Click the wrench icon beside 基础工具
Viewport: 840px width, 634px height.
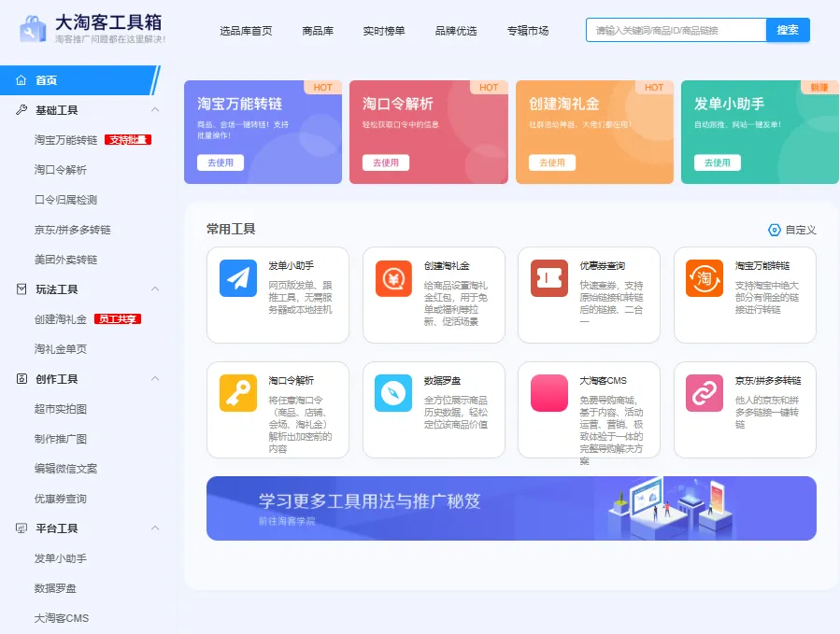pyautogui.click(x=21, y=110)
